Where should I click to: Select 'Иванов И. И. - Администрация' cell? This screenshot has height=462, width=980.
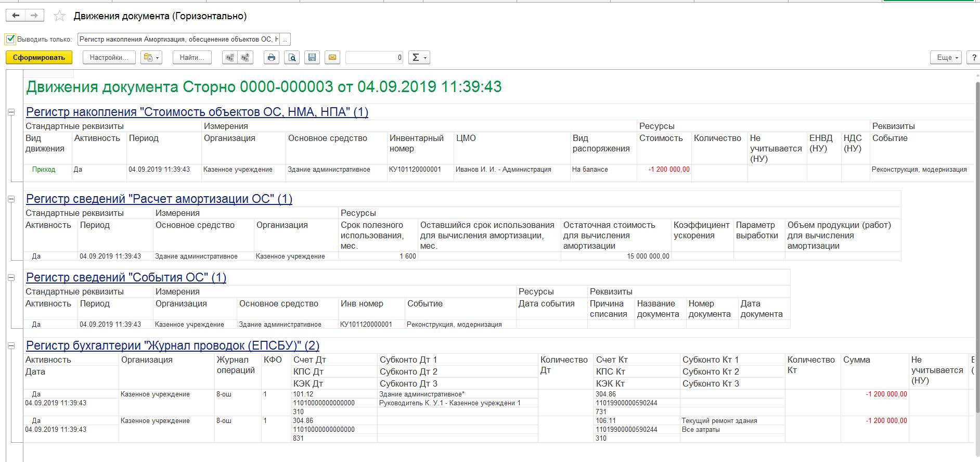point(504,170)
